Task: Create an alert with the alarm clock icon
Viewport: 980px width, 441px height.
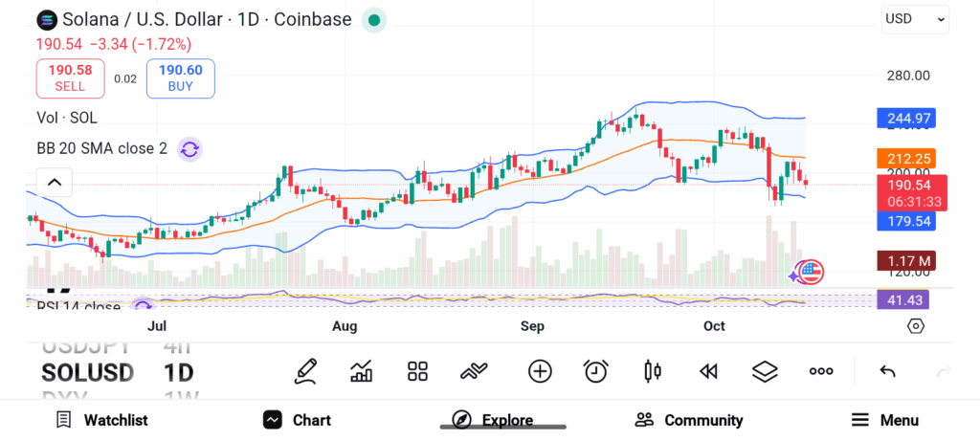Action: coord(596,371)
